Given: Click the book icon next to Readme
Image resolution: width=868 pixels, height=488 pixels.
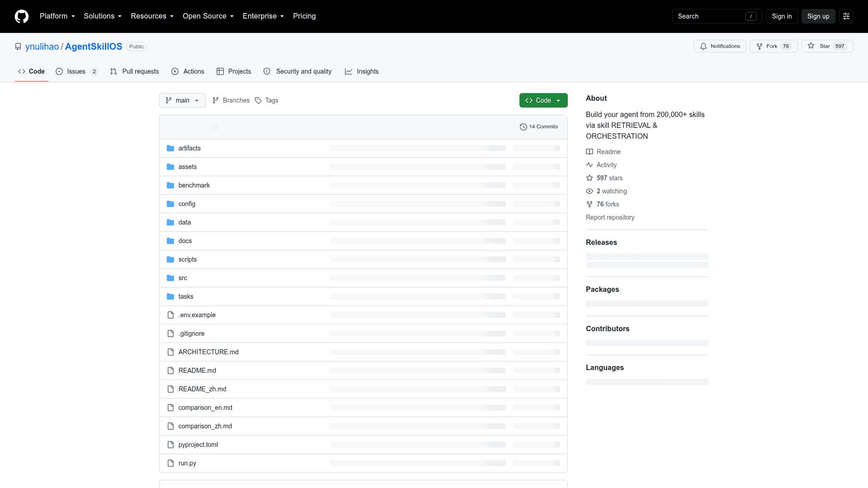Looking at the screenshot, I should point(590,152).
